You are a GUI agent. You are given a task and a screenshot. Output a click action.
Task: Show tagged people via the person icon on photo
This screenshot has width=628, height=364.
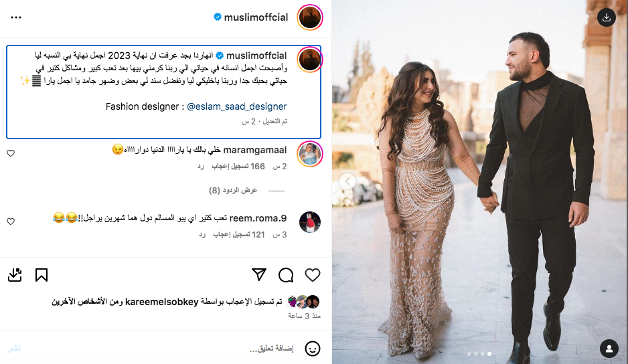pos(609,349)
